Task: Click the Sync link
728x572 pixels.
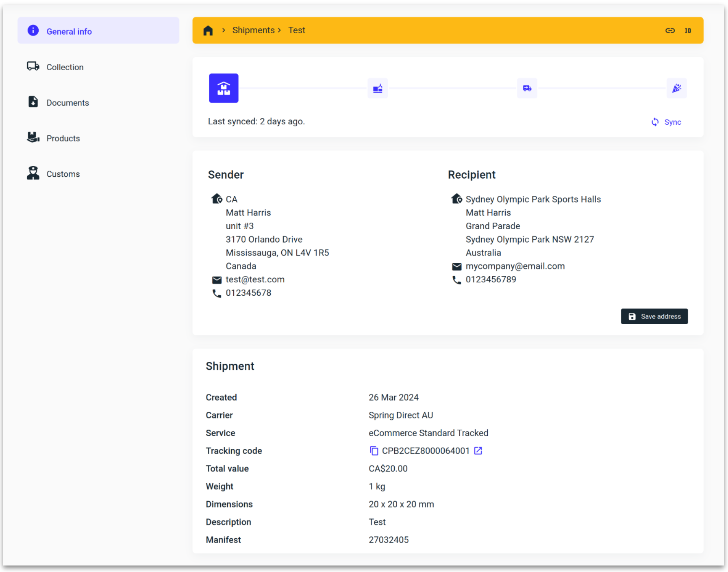Action: tap(672, 122)
